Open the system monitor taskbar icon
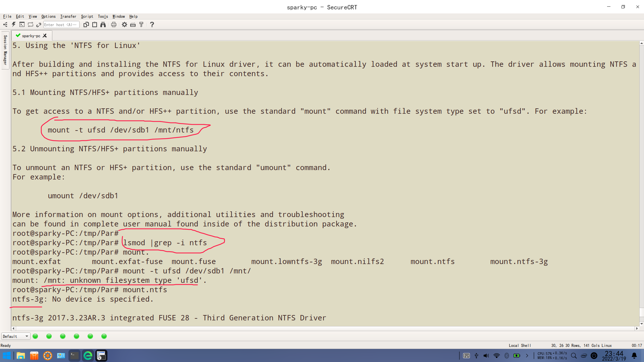Viewport: 644px width, 362px height. tap(61, 356)
